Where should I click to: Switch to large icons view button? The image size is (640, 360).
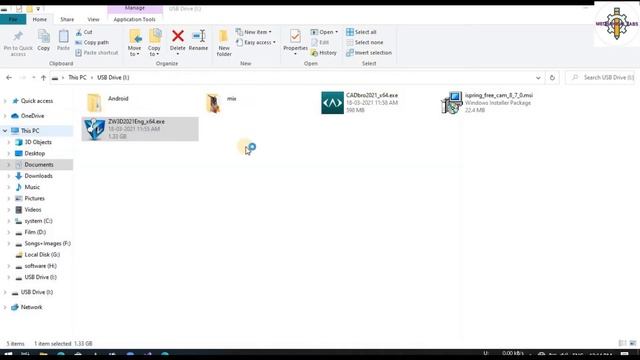(x=633, y=343)
